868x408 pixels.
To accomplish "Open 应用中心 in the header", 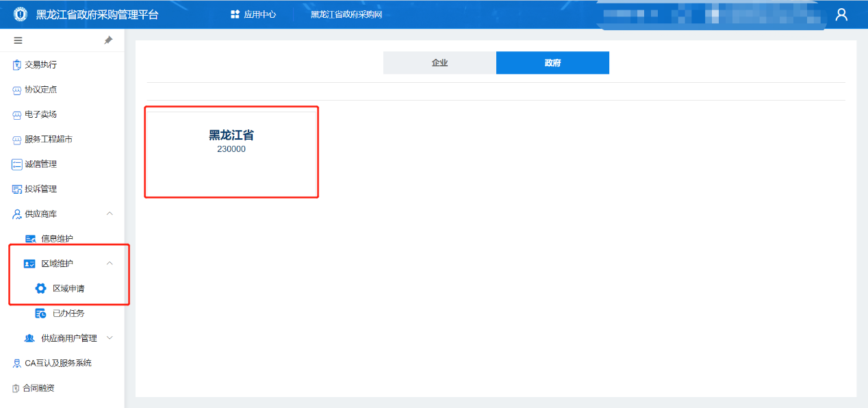I will [x=253, y=14].
